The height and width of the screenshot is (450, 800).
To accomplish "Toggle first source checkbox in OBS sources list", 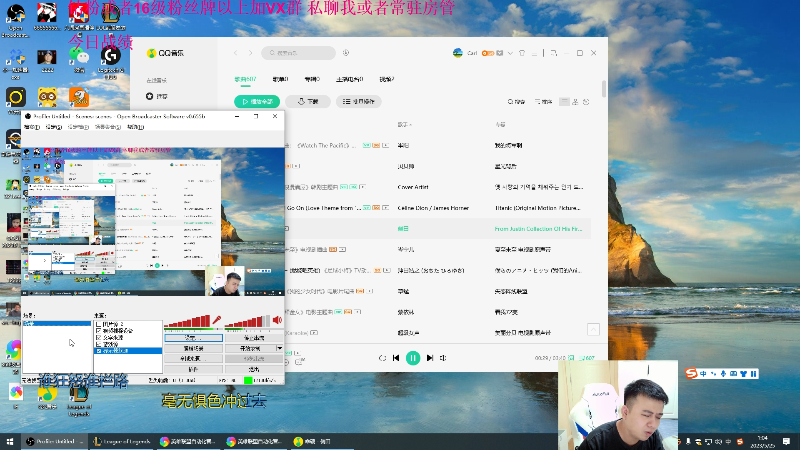I will click(98, 324).
